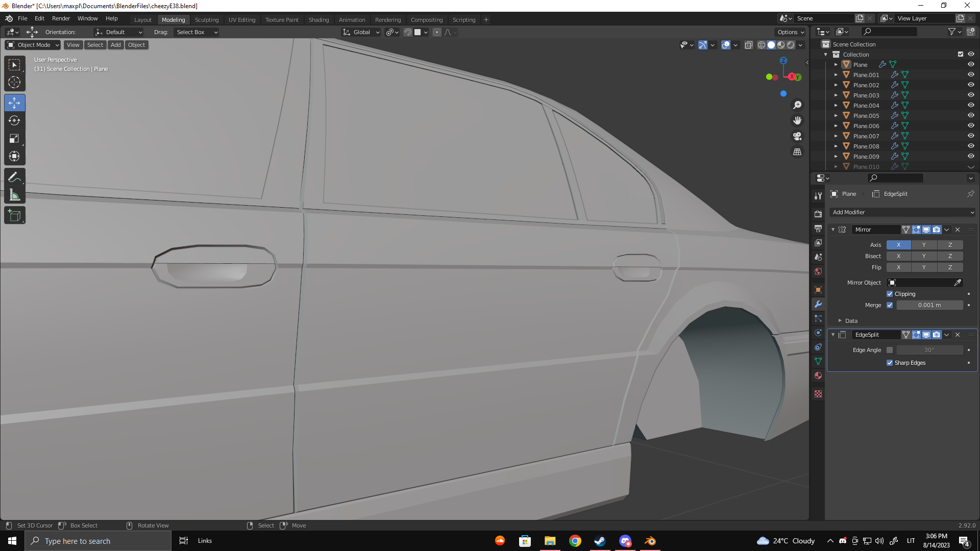Select the Scale tool
This screenshot has width=980, height=551.
[14, 139]
